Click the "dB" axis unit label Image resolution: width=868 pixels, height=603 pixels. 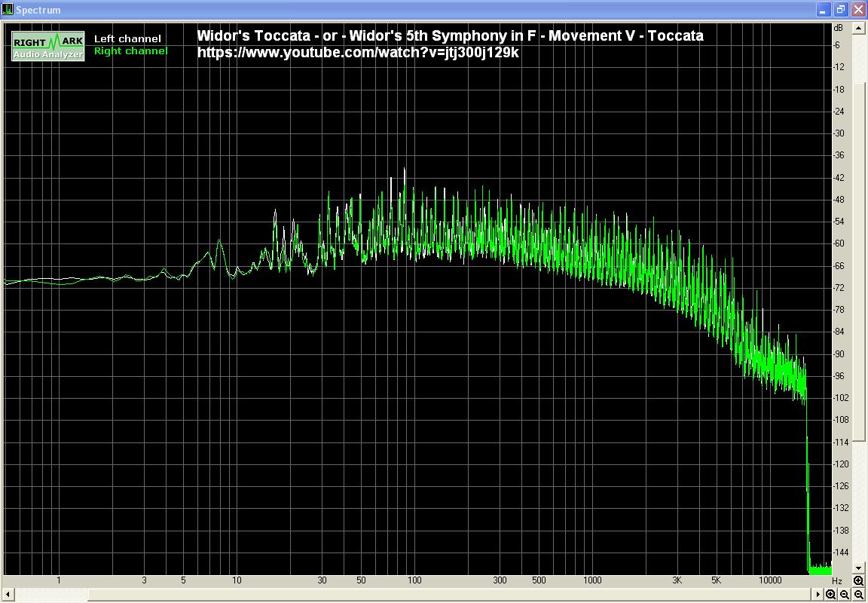pyautogui.click(x=839, y=28)
